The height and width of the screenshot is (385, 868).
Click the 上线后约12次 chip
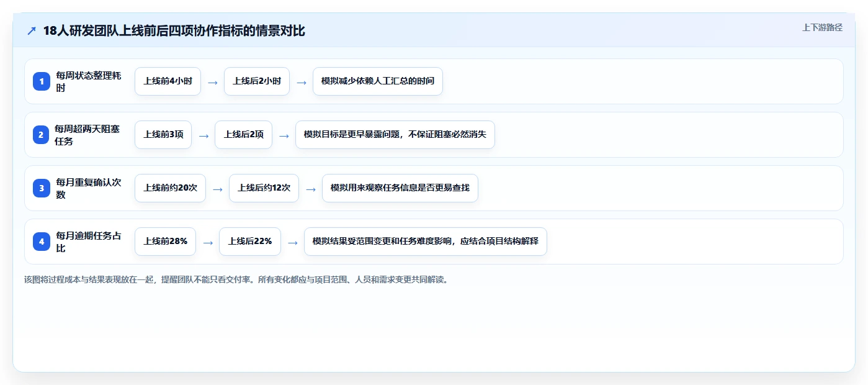coord(264,188)
